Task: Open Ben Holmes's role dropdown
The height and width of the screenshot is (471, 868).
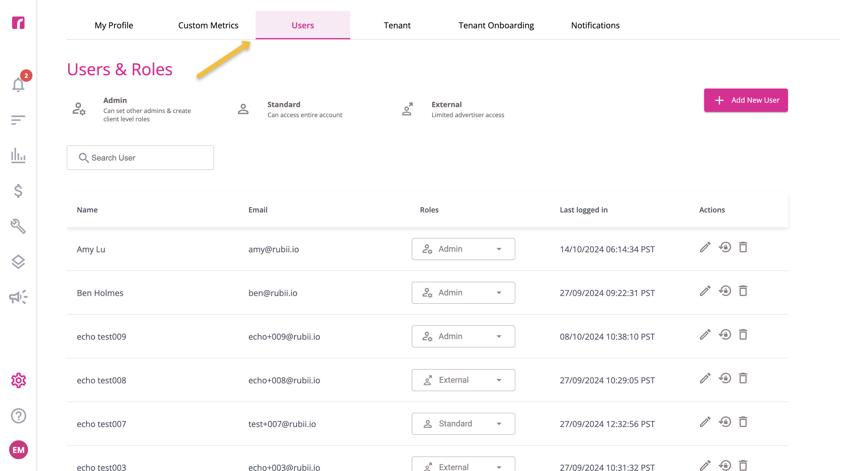Action: click(463, 293)
